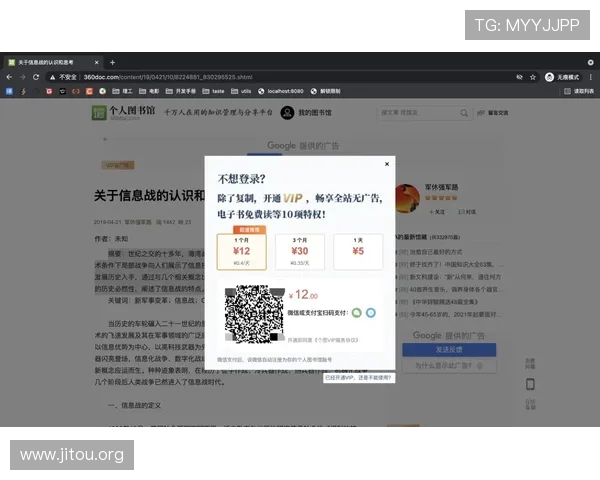Click the 360doc.com address bar URL
This screenshot has width=600, height=480.
tap(168, 77)
